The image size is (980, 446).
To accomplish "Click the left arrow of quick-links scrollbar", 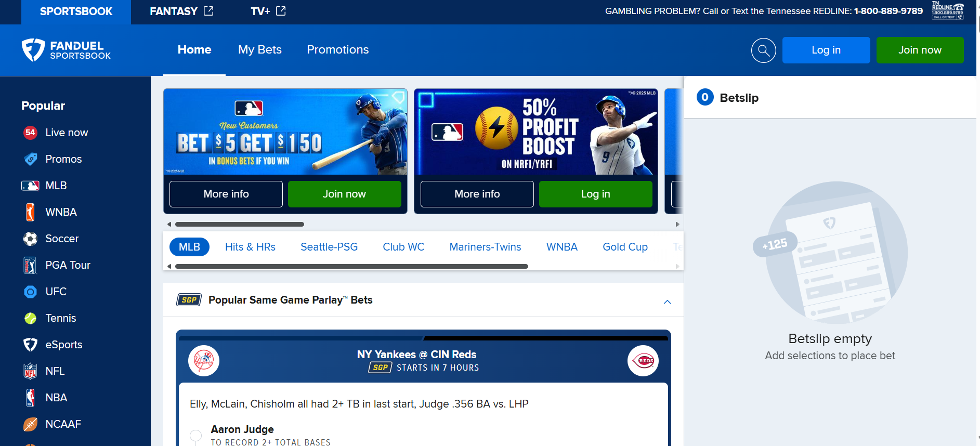I will coord(169,266).
